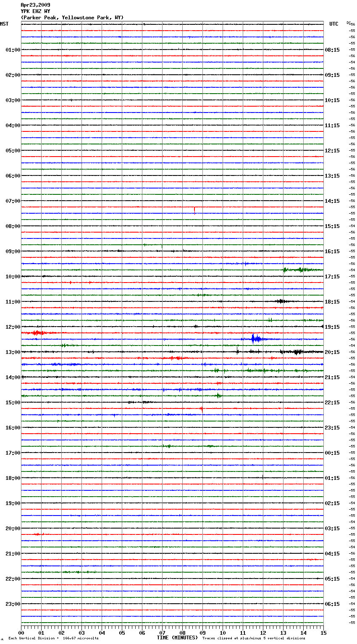Screen dimensions: 357x644
Task: Click the '01:15' UTC time label
Action: [332, 478]
